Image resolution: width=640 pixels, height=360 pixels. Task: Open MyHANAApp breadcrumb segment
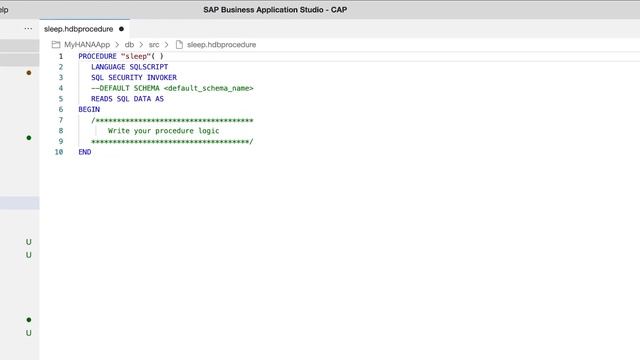pyautogui.click(x=87, y=44)
